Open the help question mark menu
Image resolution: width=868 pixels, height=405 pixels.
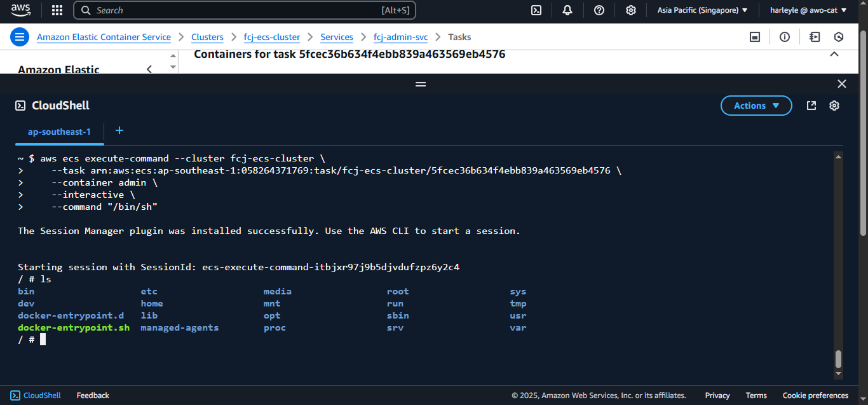click(599, 10)
